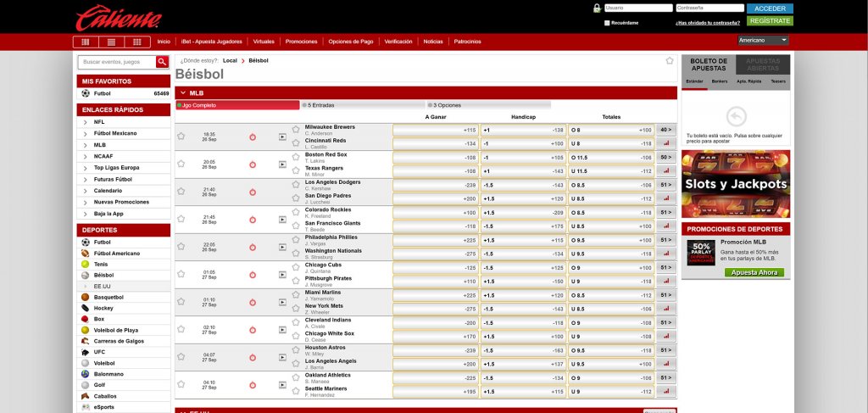The height and width of the screenshot is (413, 868).
Task: Open the Virtuales menu item
Action: [264, 42]
